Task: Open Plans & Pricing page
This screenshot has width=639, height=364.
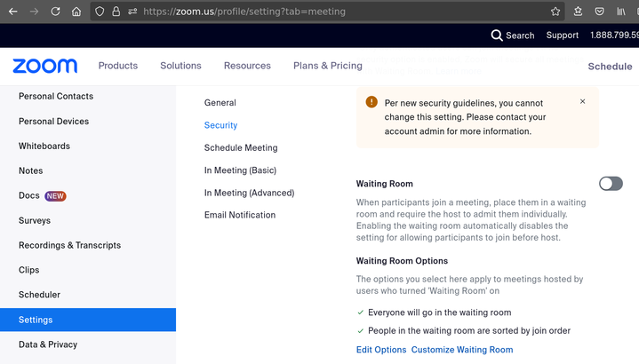Action: [x=328, y=66]
